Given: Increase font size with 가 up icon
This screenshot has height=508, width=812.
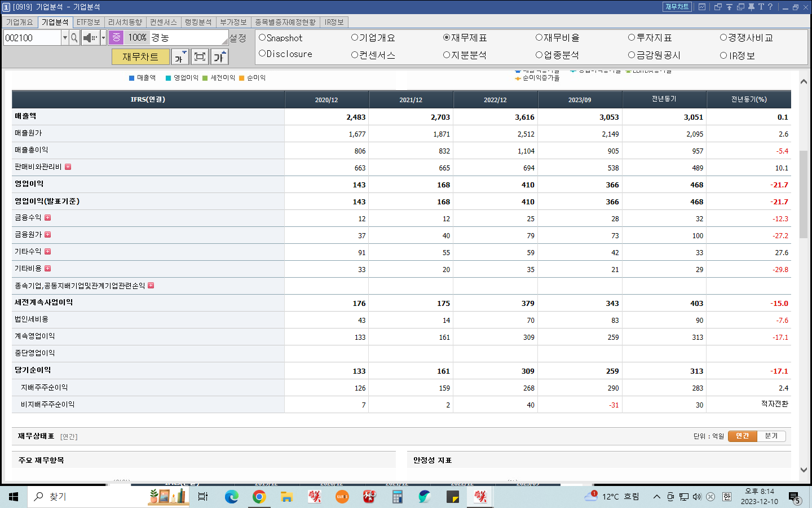Looking at the screenshot, I should pos(219,57).
